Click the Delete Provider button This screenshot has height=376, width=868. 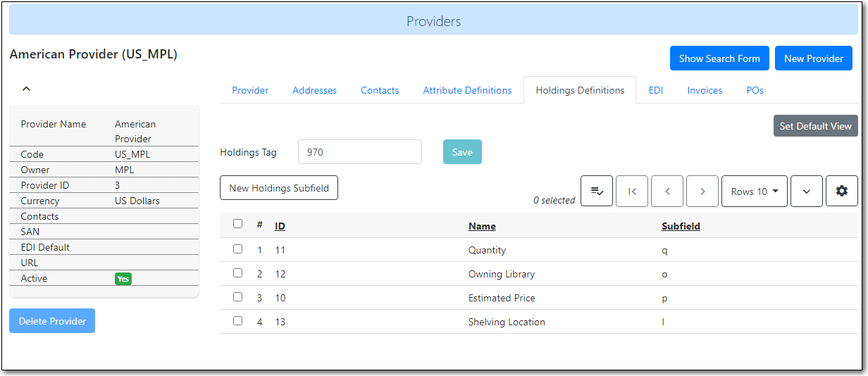click(x=52, y=321)
